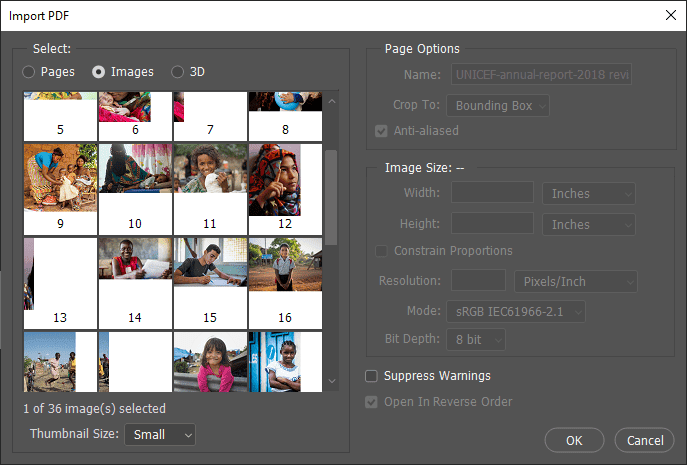Select image thumbnail number 10
This screenshot has height=465, width=687.
[135, 189]
